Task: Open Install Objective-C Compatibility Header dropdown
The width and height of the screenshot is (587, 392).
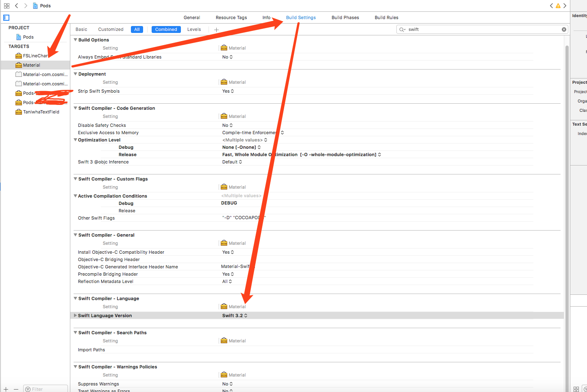Action: [228, 252]
